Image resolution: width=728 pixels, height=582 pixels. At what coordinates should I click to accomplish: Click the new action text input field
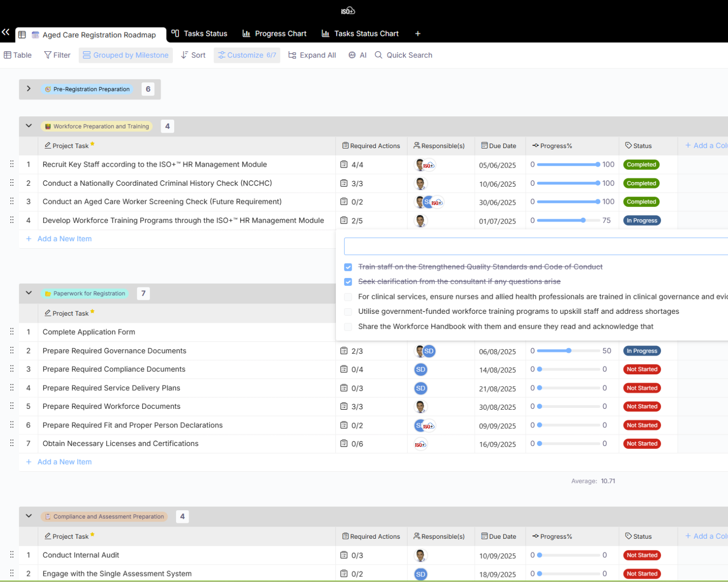point(536,246)
